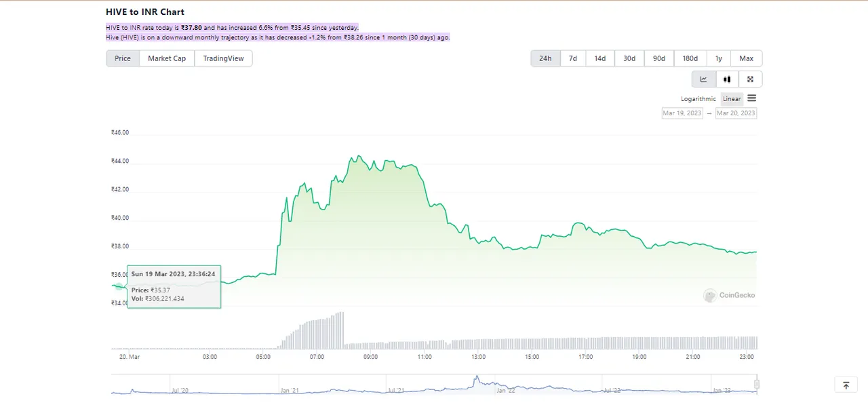
Task: Choose the 7d time range
Action: [573, 58]
